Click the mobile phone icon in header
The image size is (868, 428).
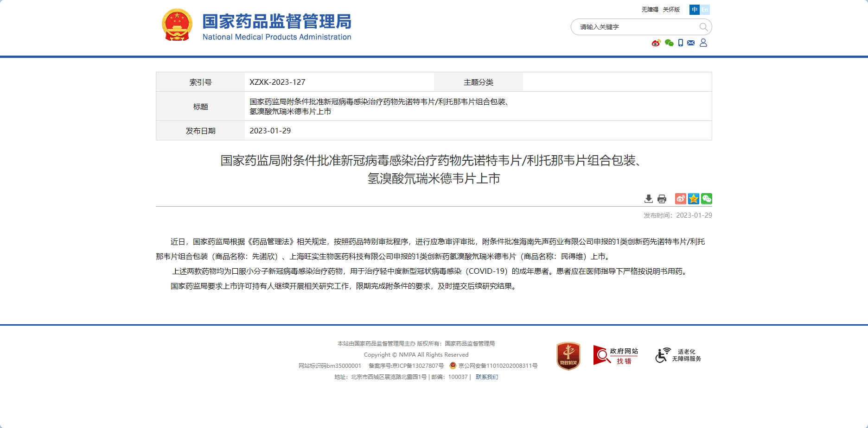[x=680, y=43]
